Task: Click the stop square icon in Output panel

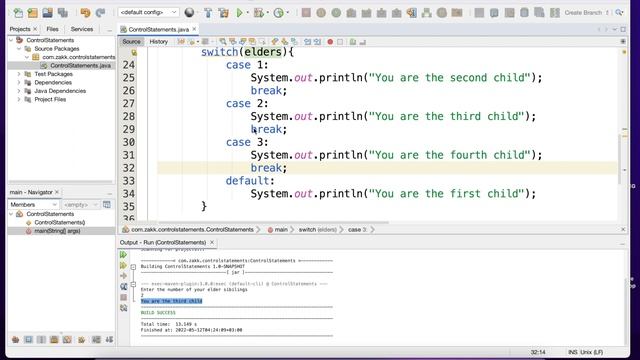Action: click(123, 297)
